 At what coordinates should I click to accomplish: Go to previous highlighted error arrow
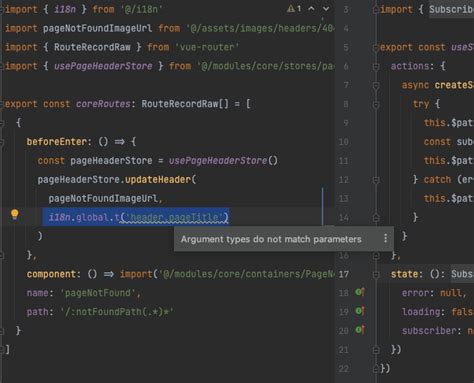(x=311, y=9)
